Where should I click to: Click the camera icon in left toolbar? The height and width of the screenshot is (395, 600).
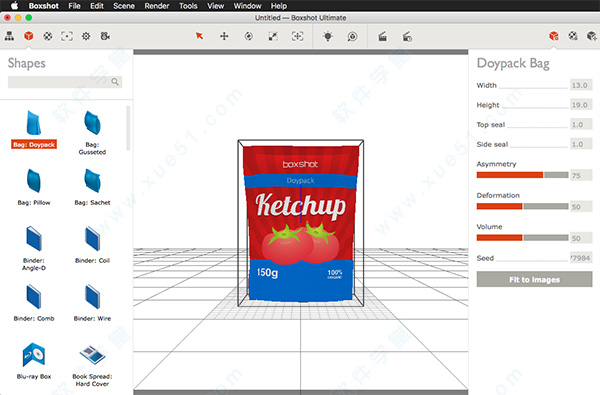coord(105,36)
